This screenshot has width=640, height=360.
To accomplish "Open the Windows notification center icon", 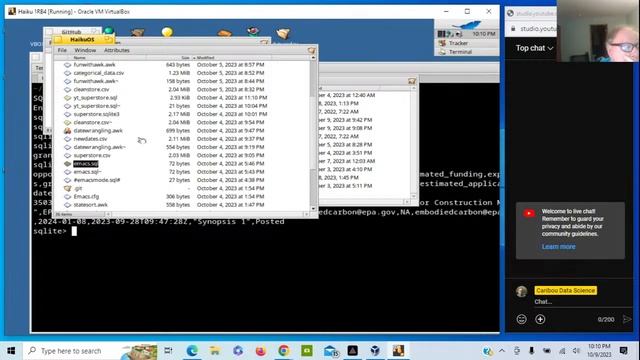I will [x=624, y=351].
